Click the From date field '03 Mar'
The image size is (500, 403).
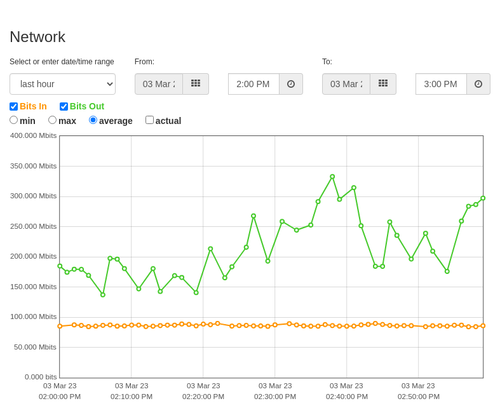point(159,84)
